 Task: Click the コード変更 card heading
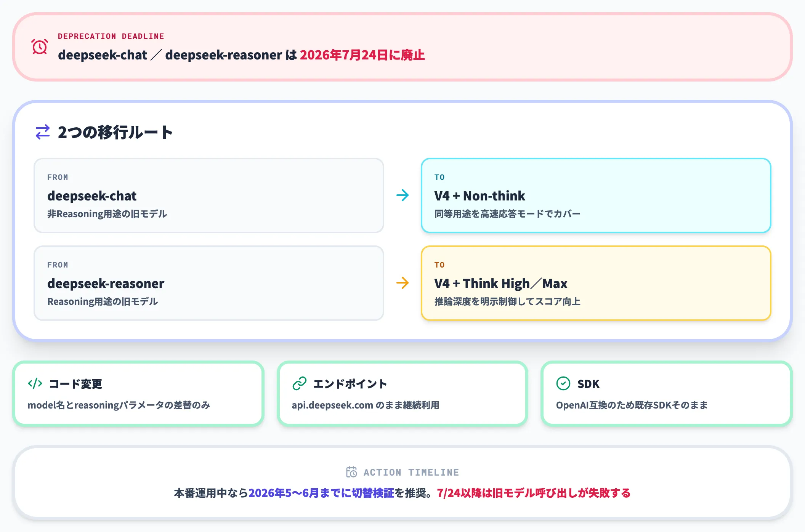tap(76, 384)
